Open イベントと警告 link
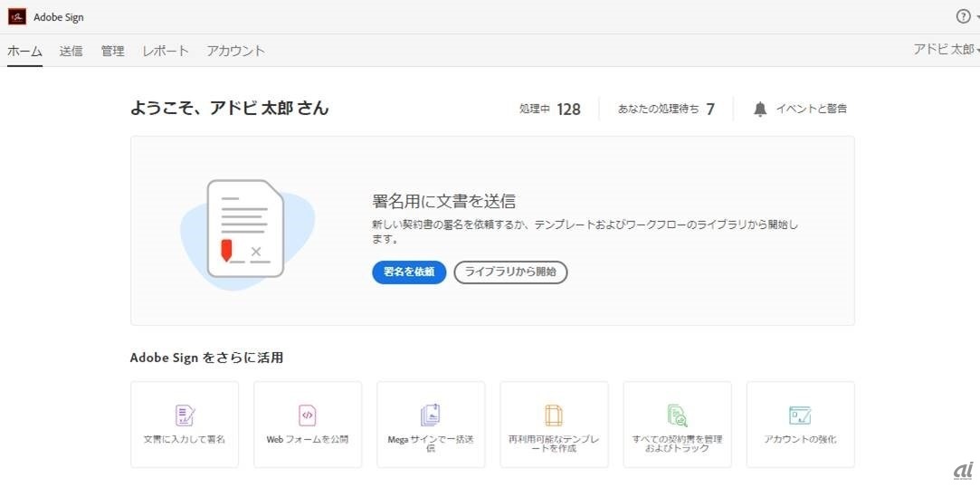The image size is (980, 487). [x=812, y=109]
